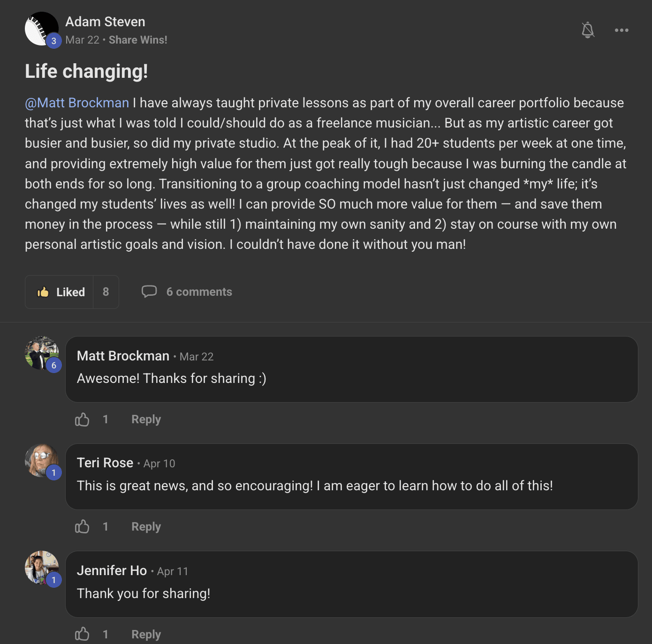This screenshot has width=652, height=644.
Task: Toggle the Liked button on the post
Action: click(x=60, y=292)
